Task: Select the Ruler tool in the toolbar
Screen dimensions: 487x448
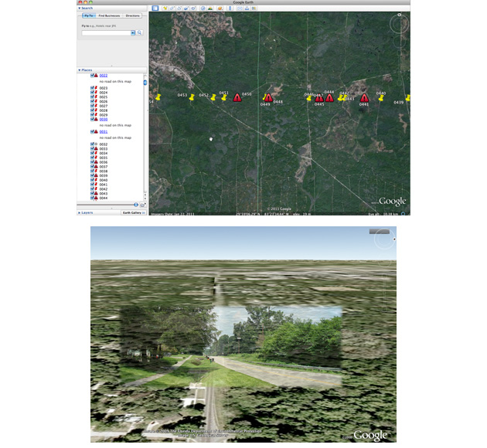Action: tap(230, 8)
